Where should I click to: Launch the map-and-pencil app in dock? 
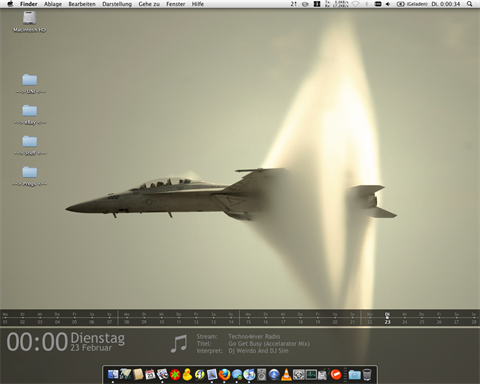[126, 375]
